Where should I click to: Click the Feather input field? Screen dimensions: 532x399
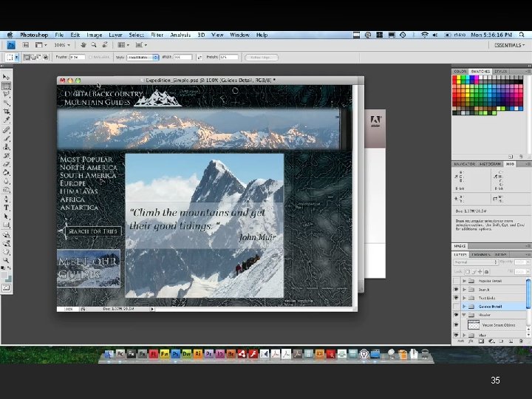click(x=78, y=58)
